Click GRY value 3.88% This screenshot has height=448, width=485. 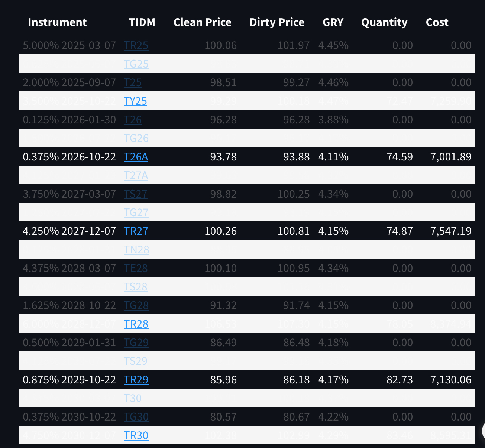pos(333,120)
